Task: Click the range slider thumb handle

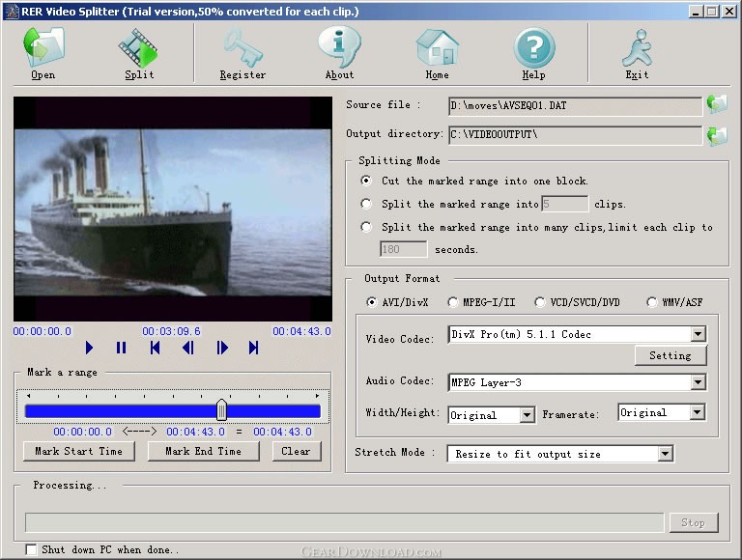Action: click(221, 410)
